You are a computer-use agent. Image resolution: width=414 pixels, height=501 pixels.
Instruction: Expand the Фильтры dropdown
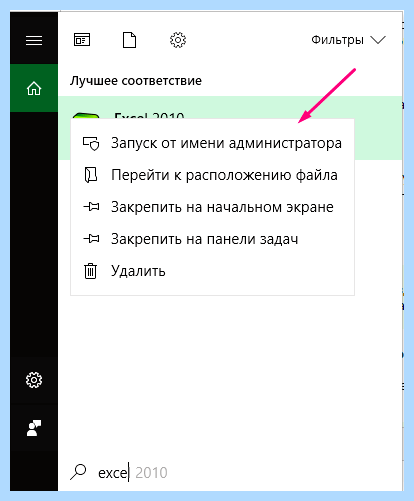click(x=348, y=40)
